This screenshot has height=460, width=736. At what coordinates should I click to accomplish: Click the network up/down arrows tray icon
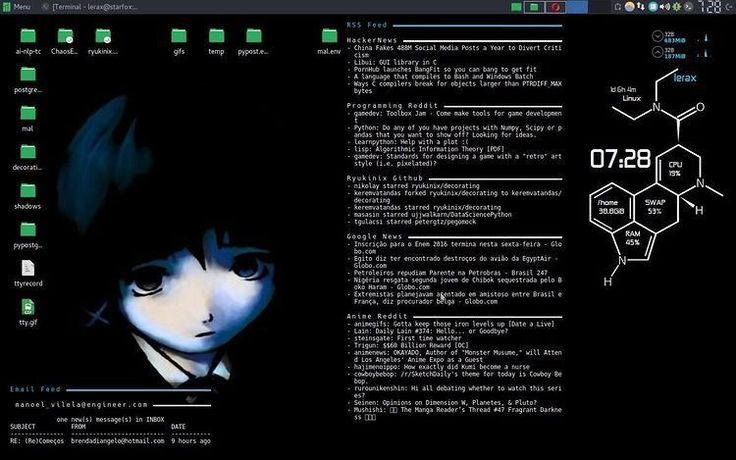[641, 7]
